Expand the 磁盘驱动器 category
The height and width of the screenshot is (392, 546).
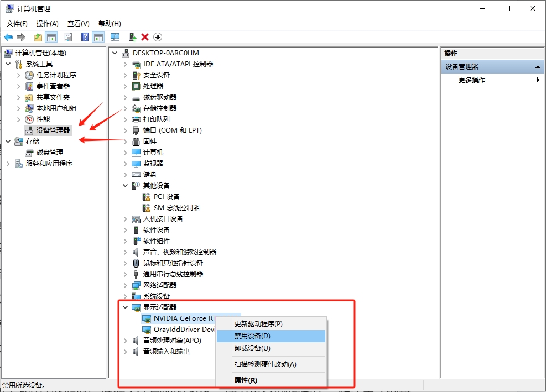126,97
